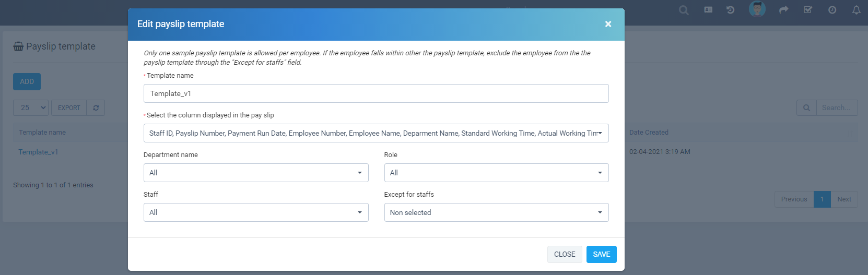The height and width of the screenshot is (275, 868).
Task: Open the checklist tasks icon
Action: 807,10
